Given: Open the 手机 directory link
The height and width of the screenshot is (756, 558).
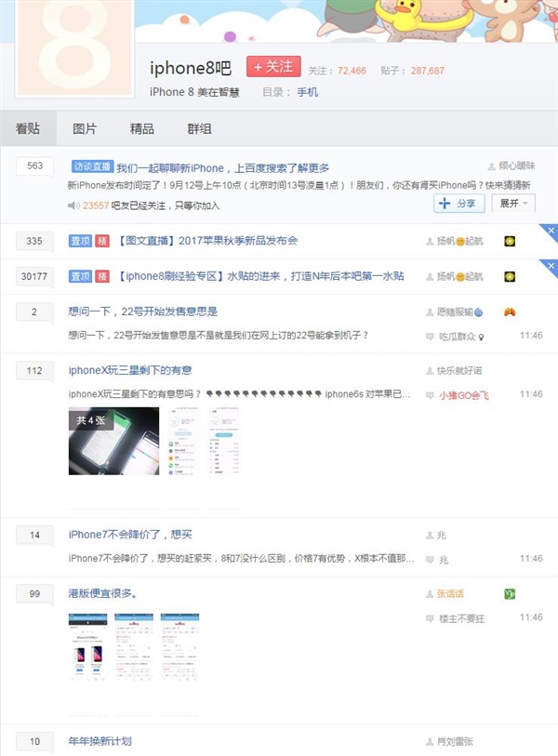Looking at the screenshot, I should (x=307, y=92).
